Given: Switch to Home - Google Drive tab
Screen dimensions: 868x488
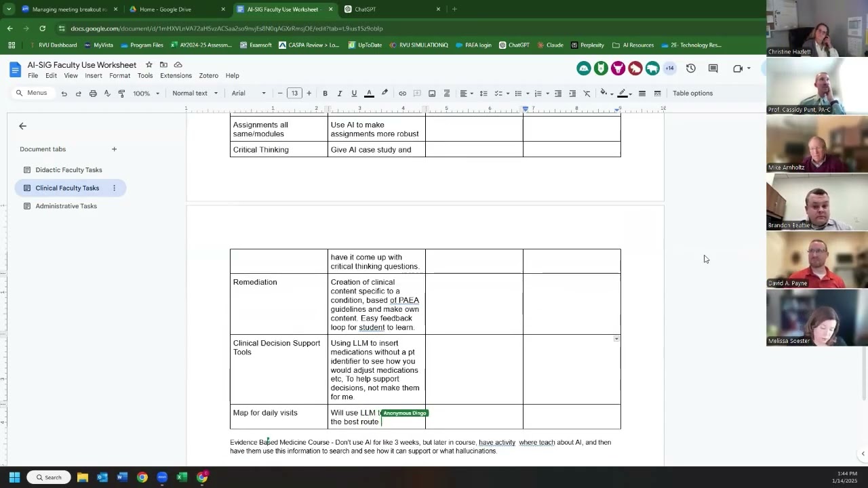Looking at the screenshot, I should pos(178,9).
